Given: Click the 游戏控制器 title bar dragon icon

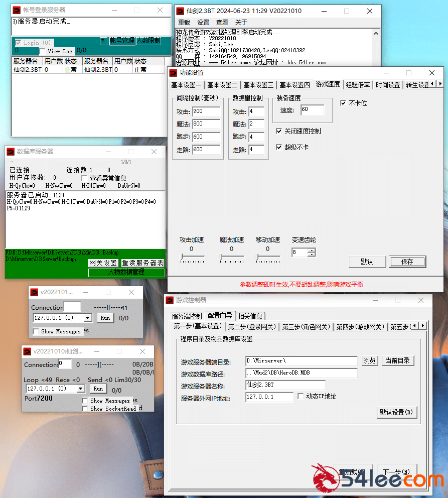Looking at the screenshot, I should point(170,300).
